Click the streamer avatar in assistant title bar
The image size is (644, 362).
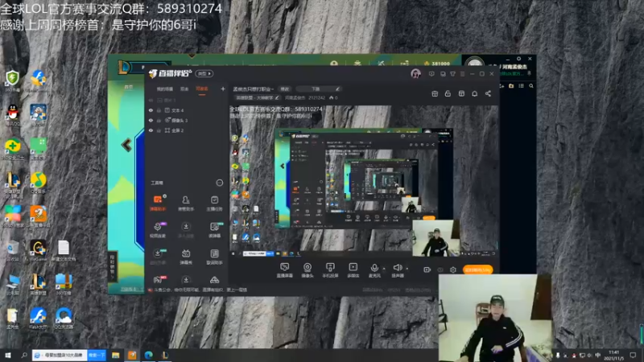point(415,74)
